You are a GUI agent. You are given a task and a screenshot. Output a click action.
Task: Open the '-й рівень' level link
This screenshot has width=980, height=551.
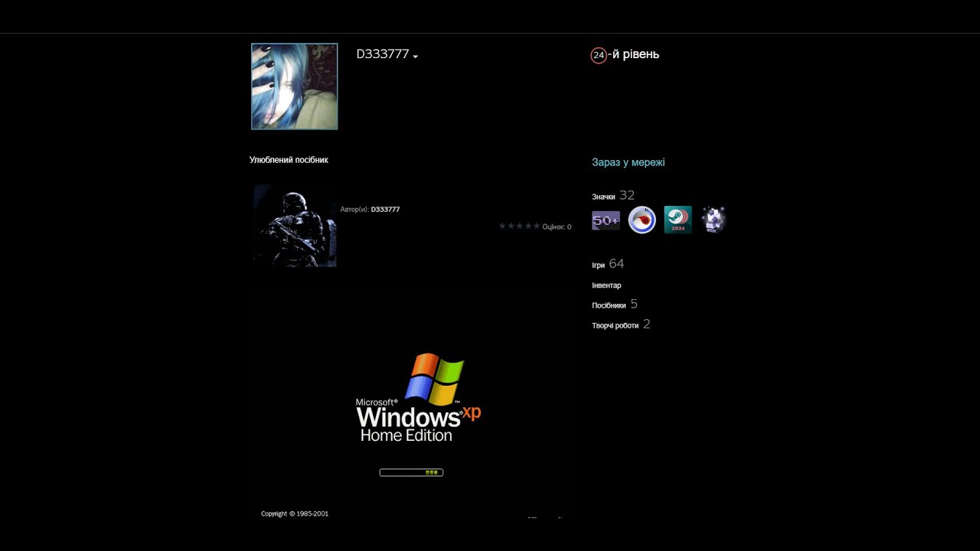(633, 54)
